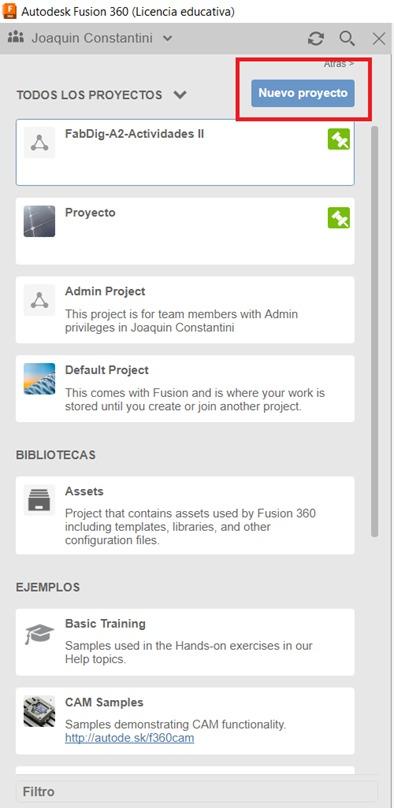Screen dimensions: 394x808
Task: Click the refresh icon in header
Action: 316,39
